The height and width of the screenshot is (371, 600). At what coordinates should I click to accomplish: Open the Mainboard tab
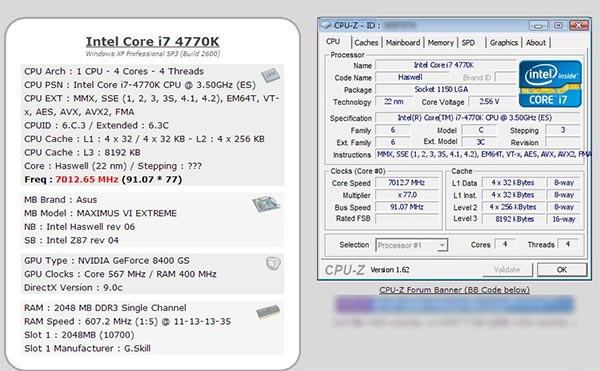coord(403,43)
